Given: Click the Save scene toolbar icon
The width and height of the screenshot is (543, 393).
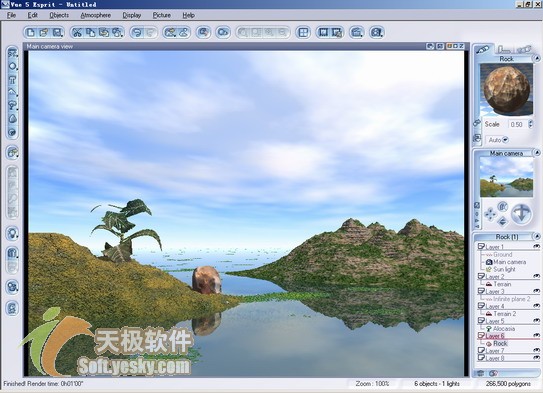Looking at the screenshot, I should (x=57, y=33).
